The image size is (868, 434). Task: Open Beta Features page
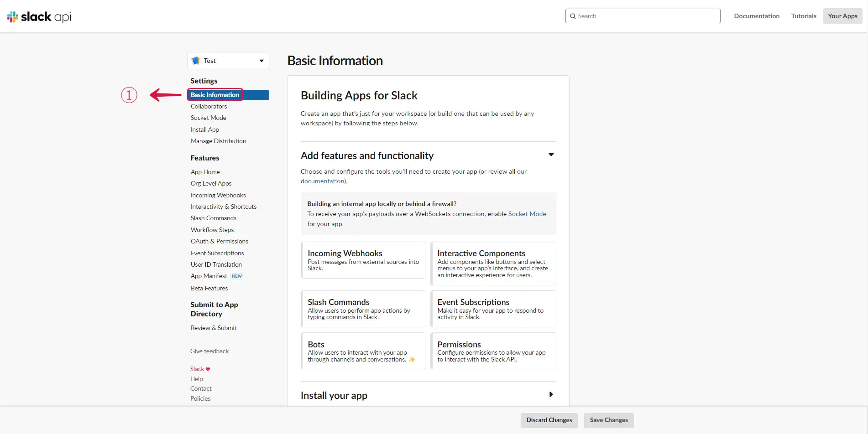(x=209, y=288)
